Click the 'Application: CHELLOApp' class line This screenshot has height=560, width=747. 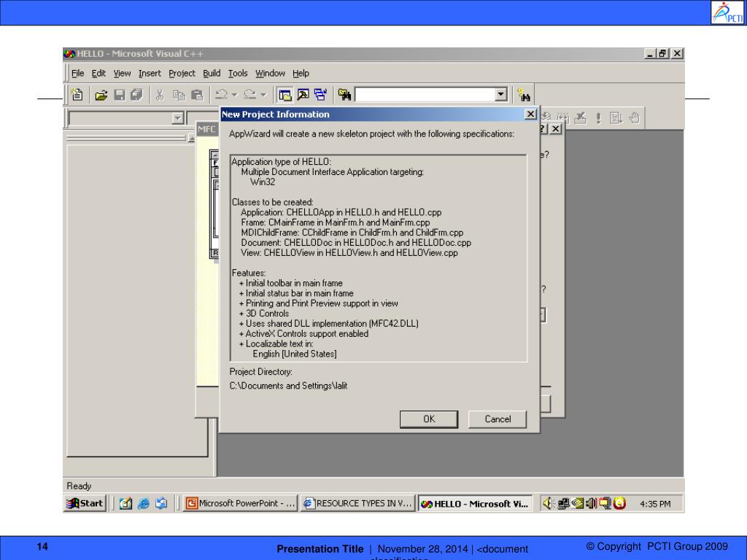(x=341, y=212)
